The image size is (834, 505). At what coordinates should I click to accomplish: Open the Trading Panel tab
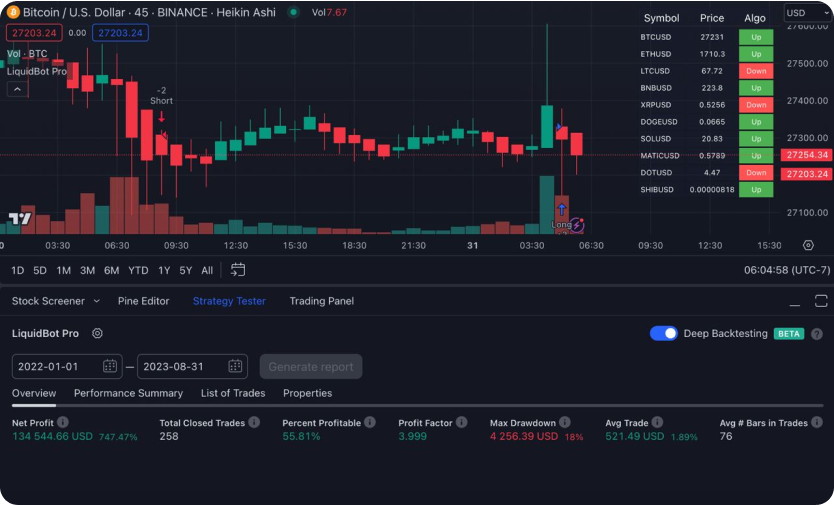322,301
